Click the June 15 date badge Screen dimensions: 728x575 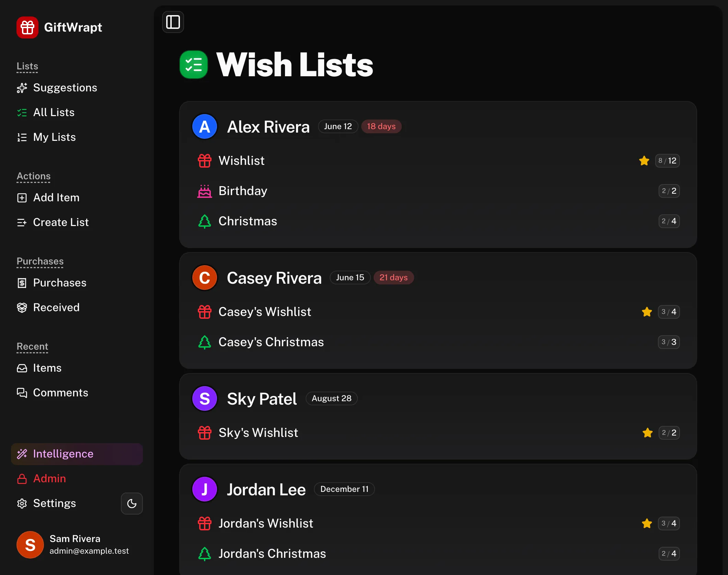click(350, 278)
